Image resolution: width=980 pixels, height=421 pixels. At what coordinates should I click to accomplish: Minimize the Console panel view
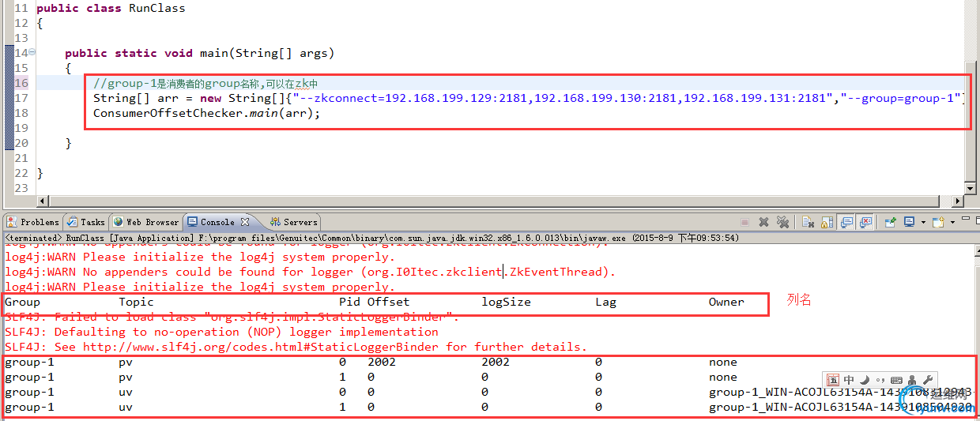point(966,218)
